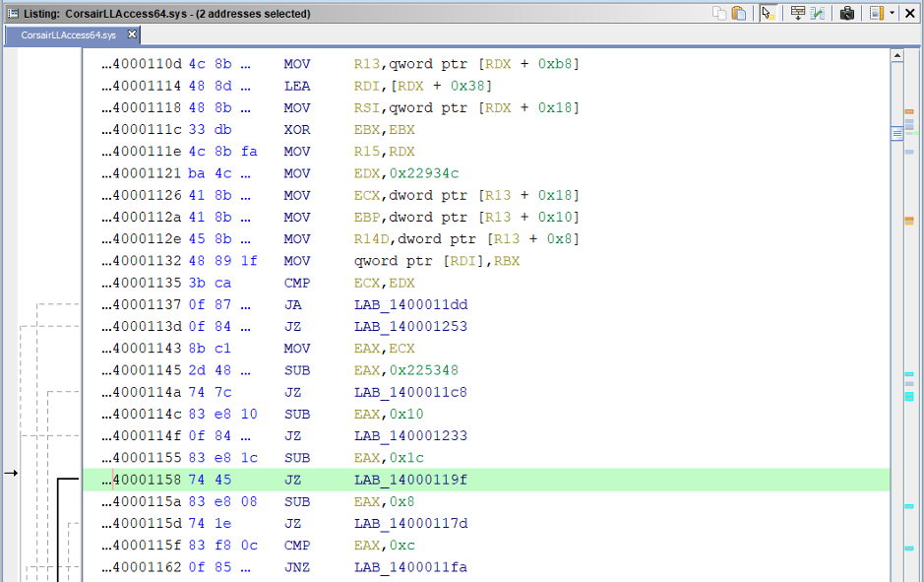Select the CorsairLLAccess64.sys tab
Viewport: 924px width, 582px height.
68,35
